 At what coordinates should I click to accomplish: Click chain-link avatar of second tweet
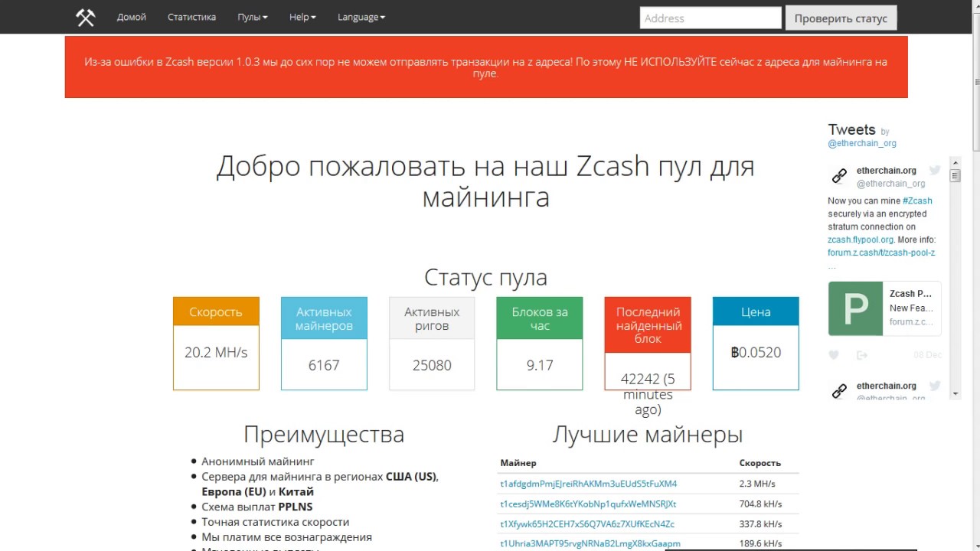[x=839, y=391]
